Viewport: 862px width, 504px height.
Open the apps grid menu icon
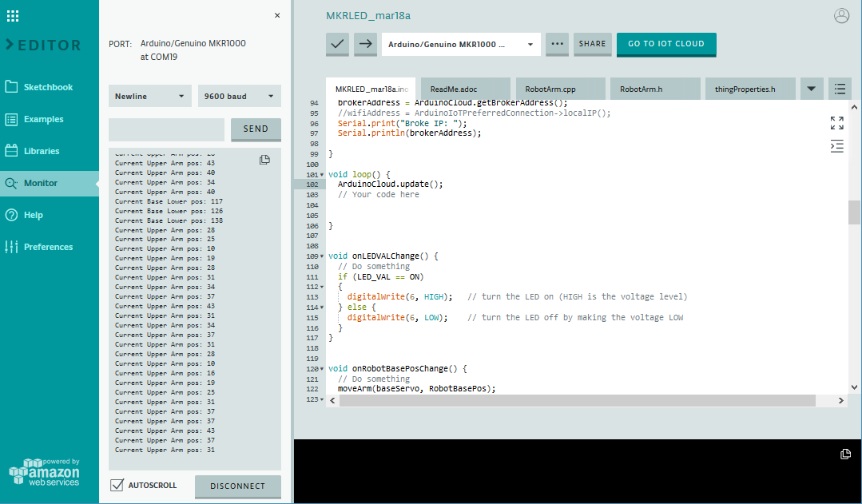(x=13, y=16)
